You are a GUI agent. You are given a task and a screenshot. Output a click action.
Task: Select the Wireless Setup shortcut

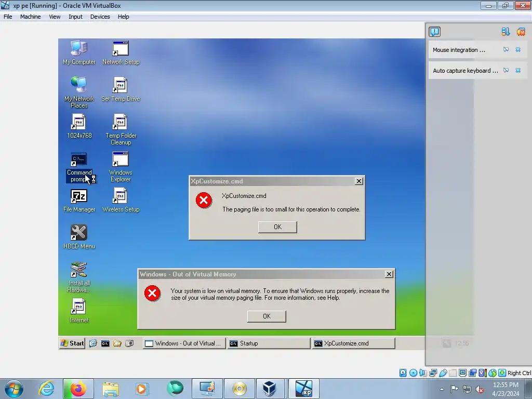(121, 200)
